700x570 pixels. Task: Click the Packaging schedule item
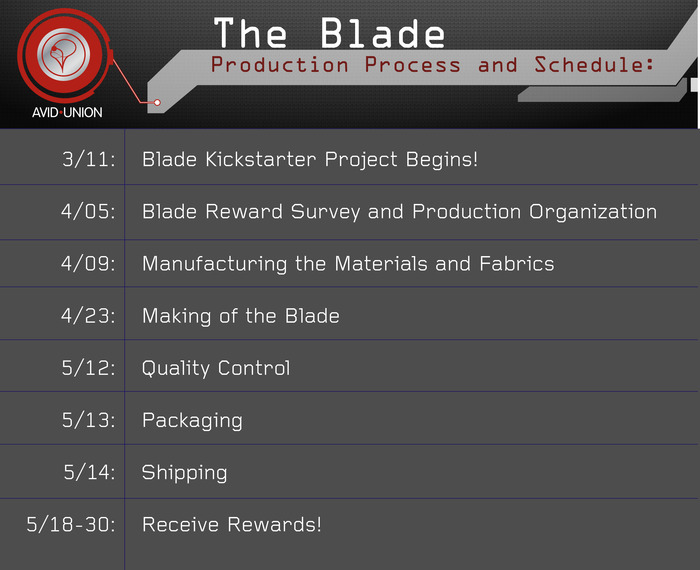192,421
